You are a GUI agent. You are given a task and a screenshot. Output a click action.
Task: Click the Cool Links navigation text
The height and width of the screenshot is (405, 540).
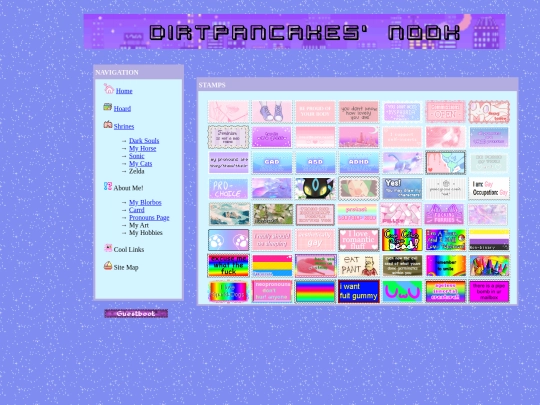click(129, 250)
